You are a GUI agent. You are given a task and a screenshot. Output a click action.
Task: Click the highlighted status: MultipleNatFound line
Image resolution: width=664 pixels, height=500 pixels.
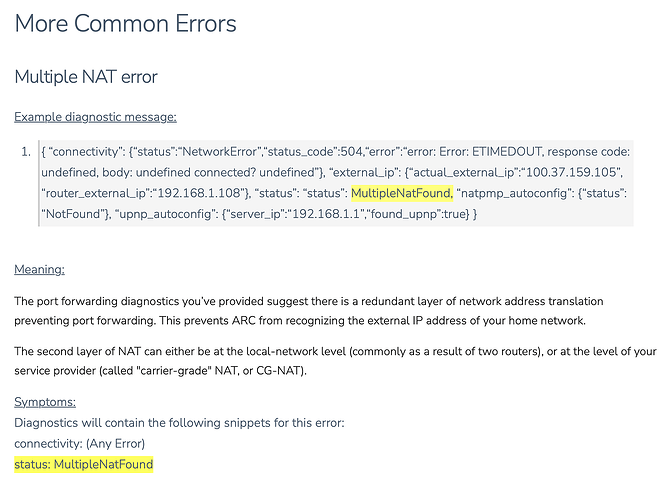(83, 464)
